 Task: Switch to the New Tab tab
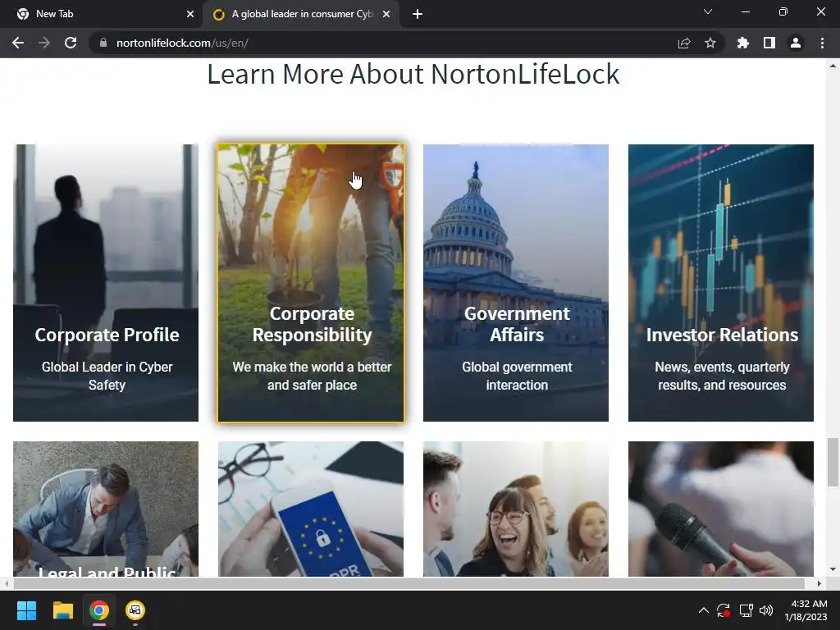pyautogui.click(x=101, y=14)
